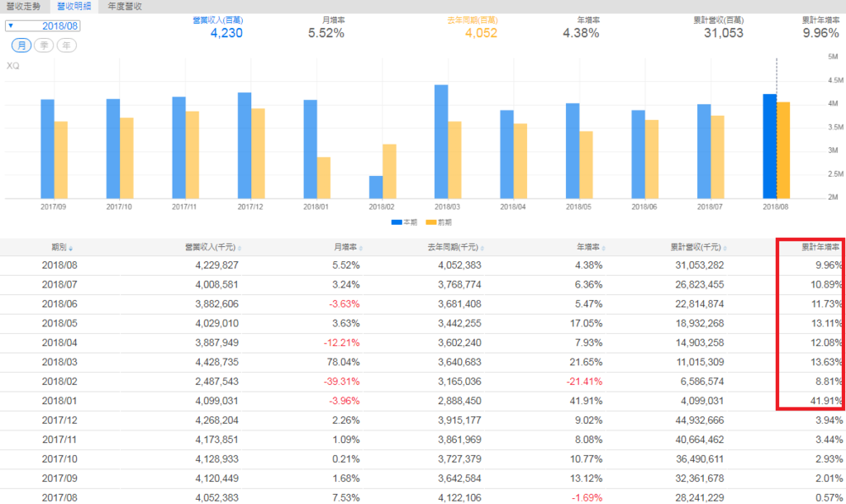The height and width of the screenshot is (504, 846).
Task: Click summary revenue value 4,230
Action: coord(226,33)
